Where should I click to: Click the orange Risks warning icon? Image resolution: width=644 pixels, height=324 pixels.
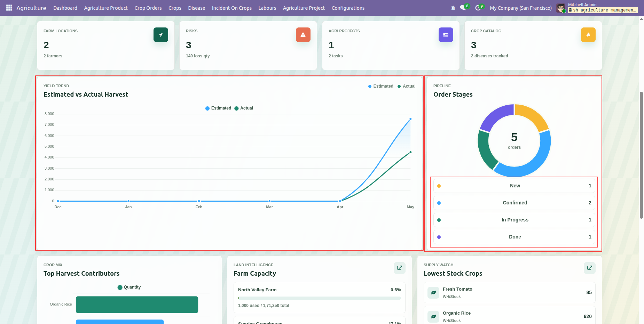coord(303,35)
